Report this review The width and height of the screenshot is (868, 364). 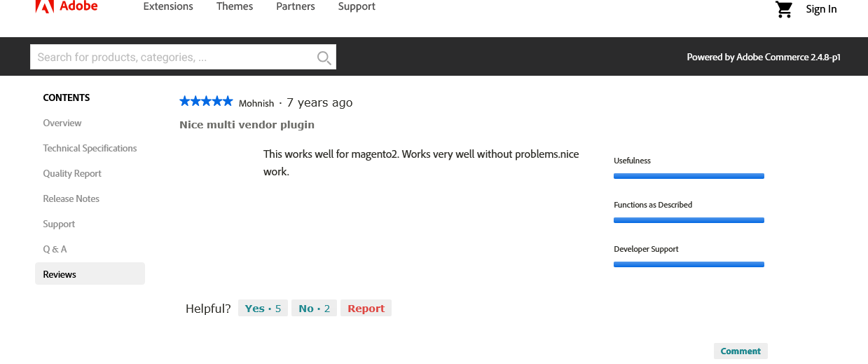[x=366, y=308]
